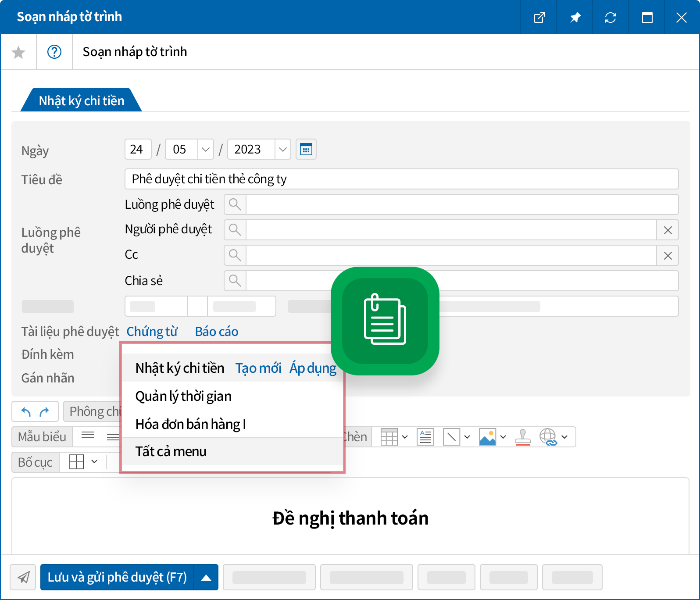Open in new window icon
This screenshot has height=600, width=700.
point(539,18)
